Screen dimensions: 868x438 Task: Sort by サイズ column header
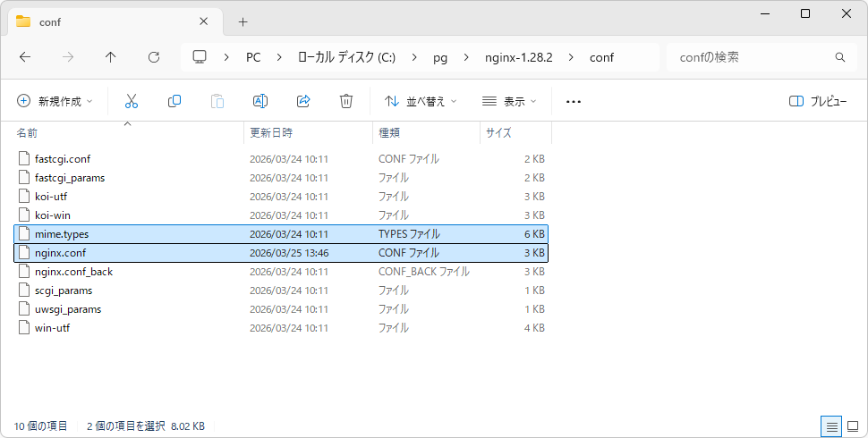coord(516,132)
